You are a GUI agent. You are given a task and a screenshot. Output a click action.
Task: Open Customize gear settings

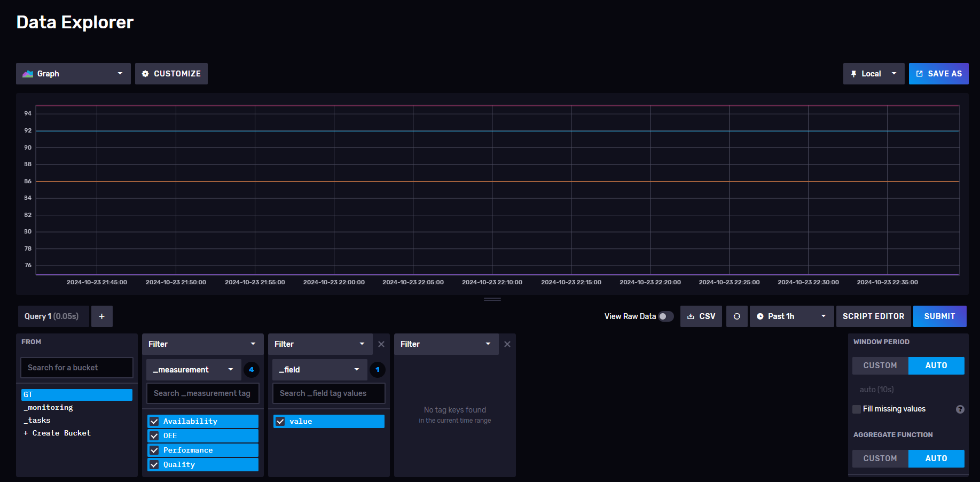(171, 74)
